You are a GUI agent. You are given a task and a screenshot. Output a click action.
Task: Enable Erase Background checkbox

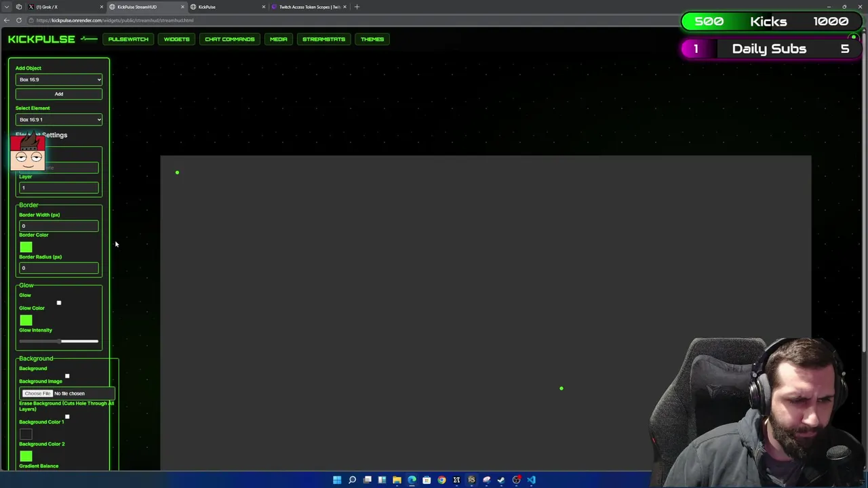(67, 417)
